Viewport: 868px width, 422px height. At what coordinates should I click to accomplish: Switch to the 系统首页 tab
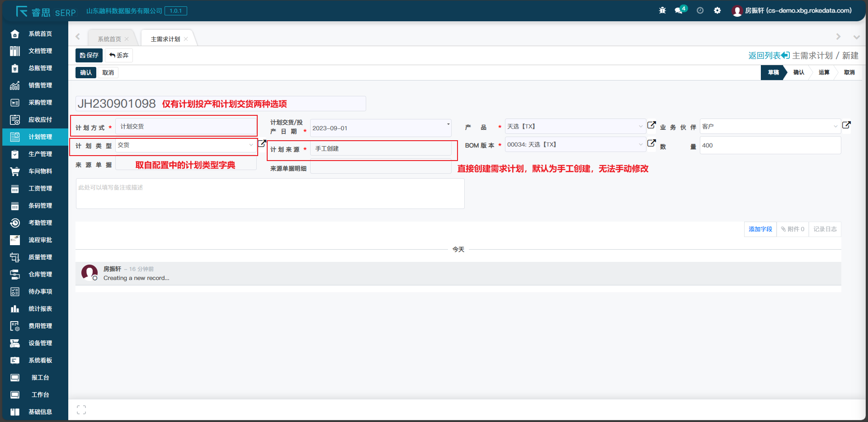click(109, 39)
